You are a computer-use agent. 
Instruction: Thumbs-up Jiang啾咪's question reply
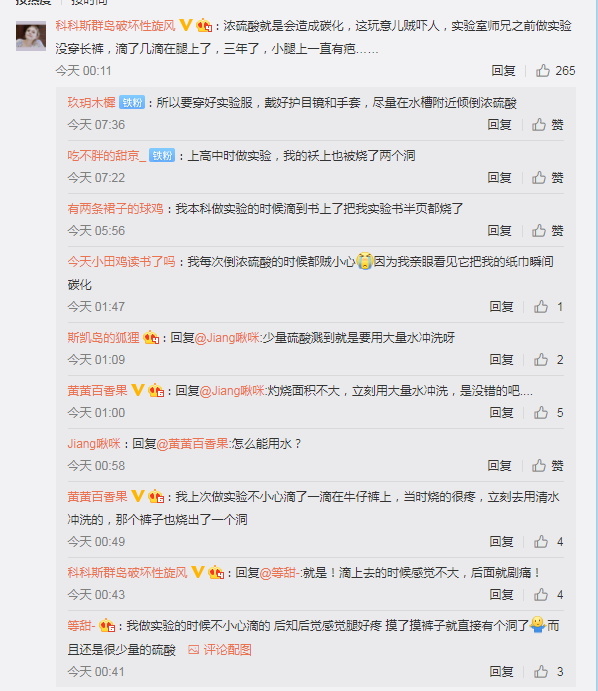pos(547,465)
